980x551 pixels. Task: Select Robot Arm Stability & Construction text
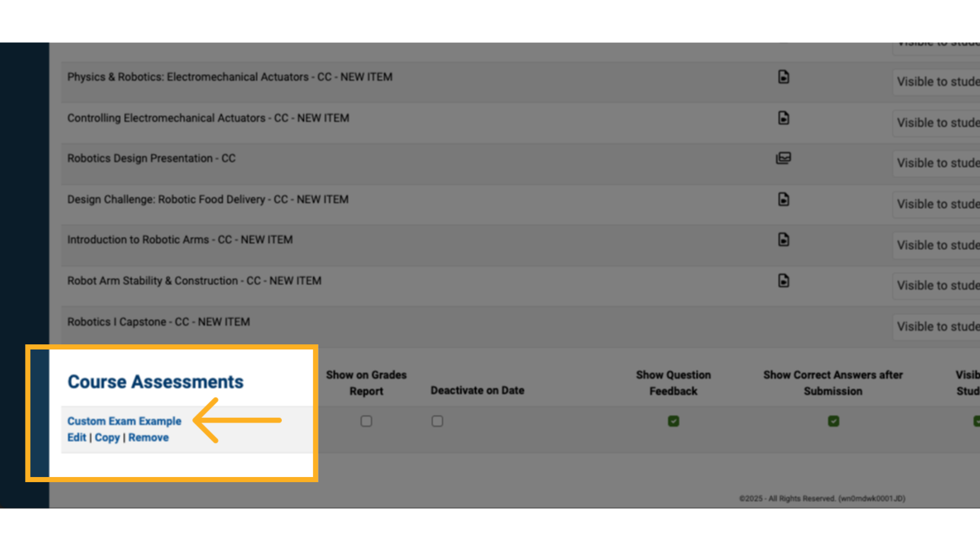click(x=194, y=281)
